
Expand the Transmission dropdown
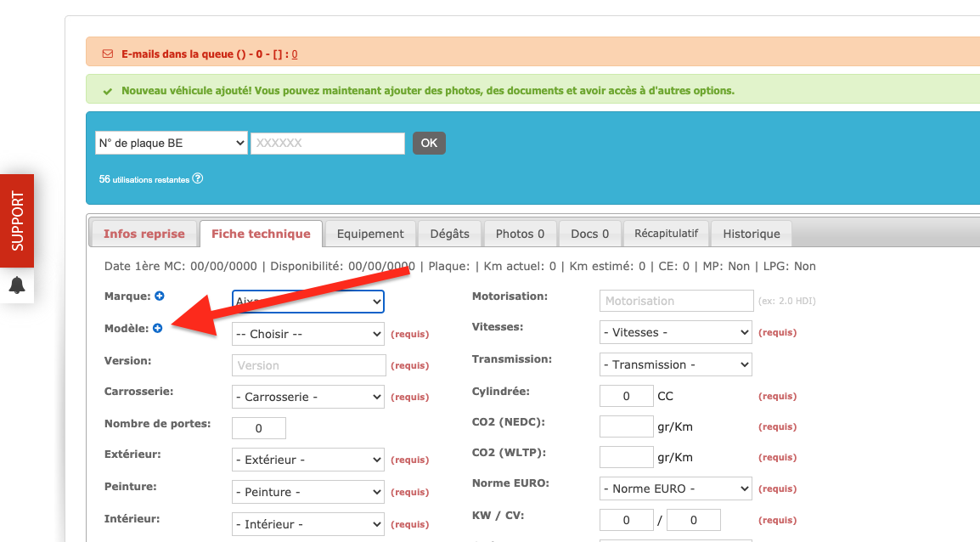(x=676, y=364)
